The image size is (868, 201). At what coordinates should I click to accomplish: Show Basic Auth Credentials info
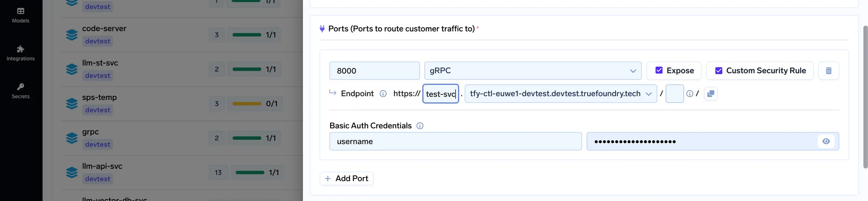420,126
